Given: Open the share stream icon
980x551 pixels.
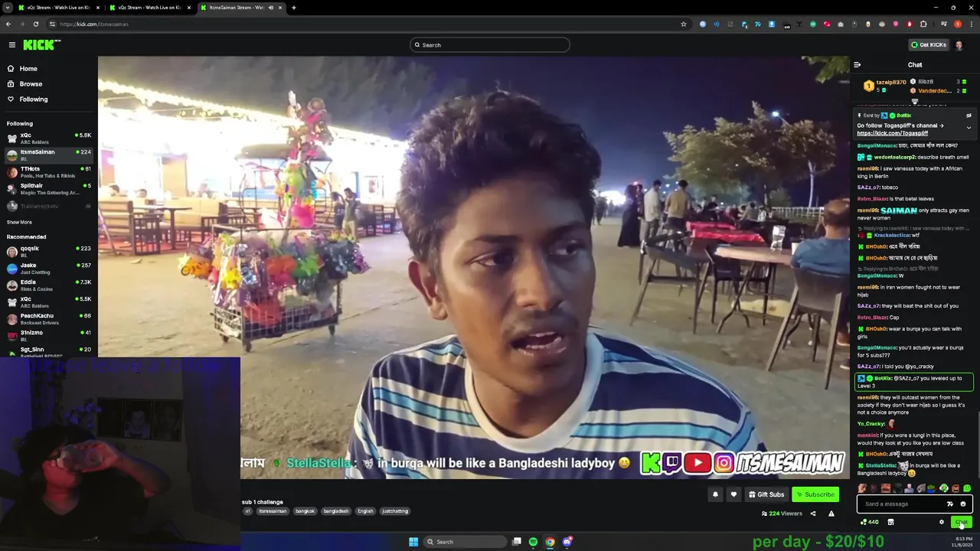Looking at the screenshot, I should click(813, 514).
